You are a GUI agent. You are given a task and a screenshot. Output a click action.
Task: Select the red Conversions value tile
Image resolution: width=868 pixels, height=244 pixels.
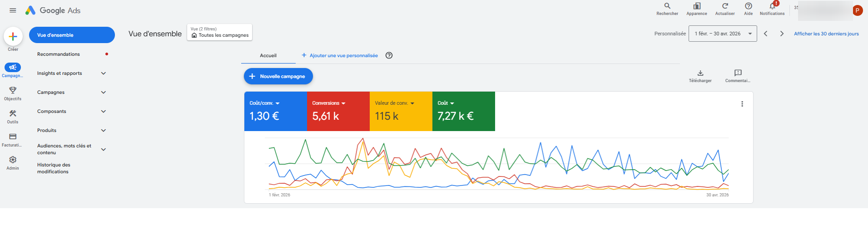click(x=338, y=112)
